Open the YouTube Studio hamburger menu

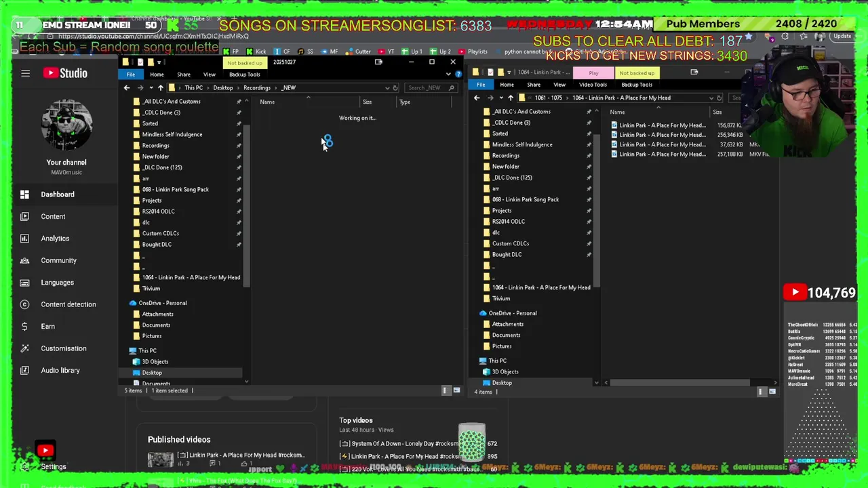(25, 73)
